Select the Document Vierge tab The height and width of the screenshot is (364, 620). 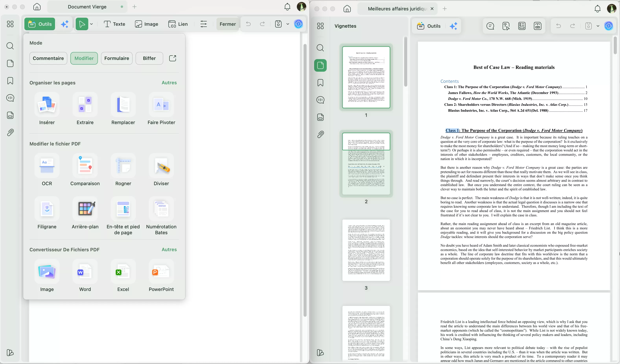coord(87,7)
